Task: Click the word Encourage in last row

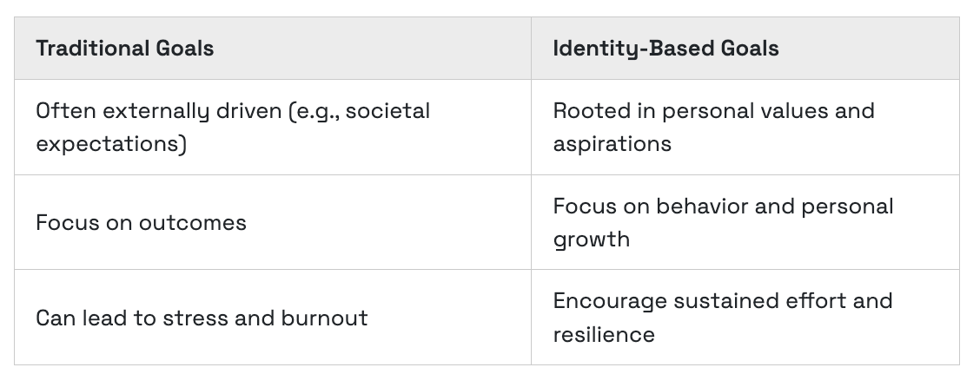Action: click(610, 301)
